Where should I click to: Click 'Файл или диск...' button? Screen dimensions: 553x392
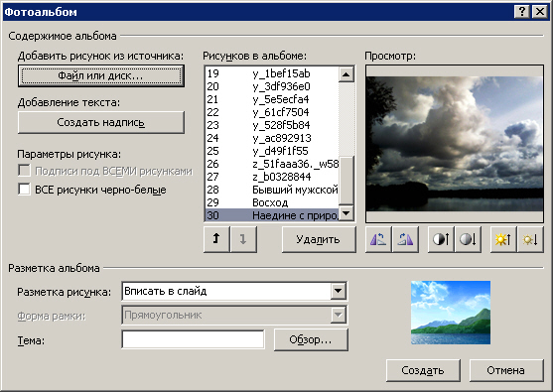click(x=101, y=75)
